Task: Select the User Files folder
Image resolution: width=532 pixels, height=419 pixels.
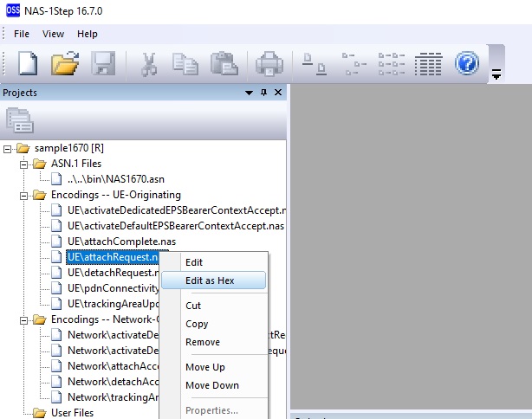Action: pos(72,413)
